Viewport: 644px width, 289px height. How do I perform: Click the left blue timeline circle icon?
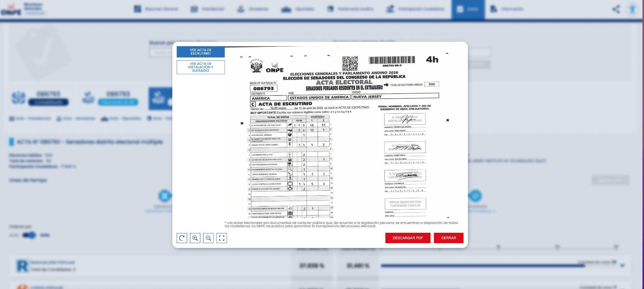tap(164, 196)
